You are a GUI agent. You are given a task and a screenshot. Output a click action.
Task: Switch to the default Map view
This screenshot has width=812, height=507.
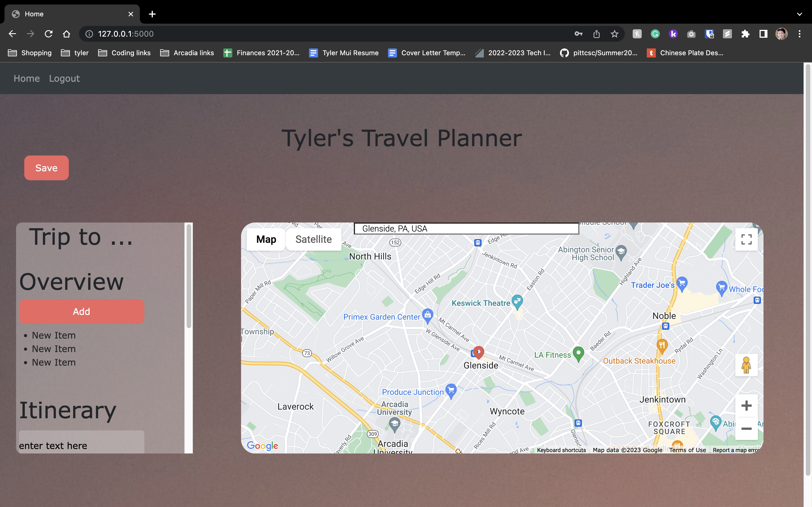coord(266,239)
